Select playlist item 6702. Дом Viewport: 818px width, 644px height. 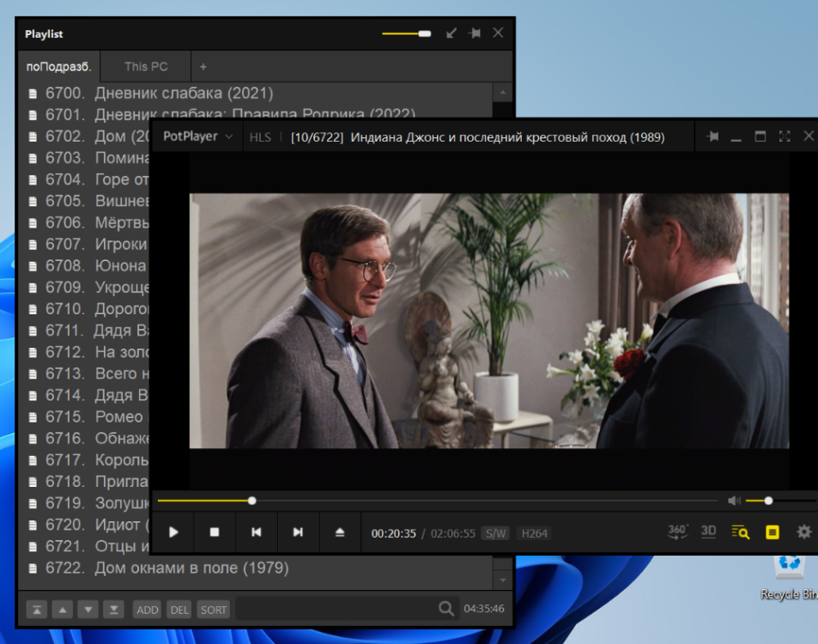[x=88, y=137]
